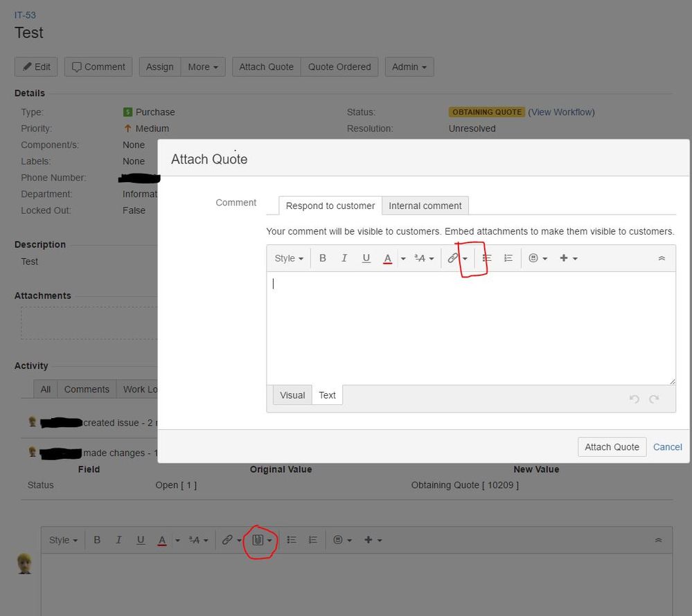Screen dimensions: 692x616
Task: Open emoticon menu in bottom editor
Action: point(342,540)
